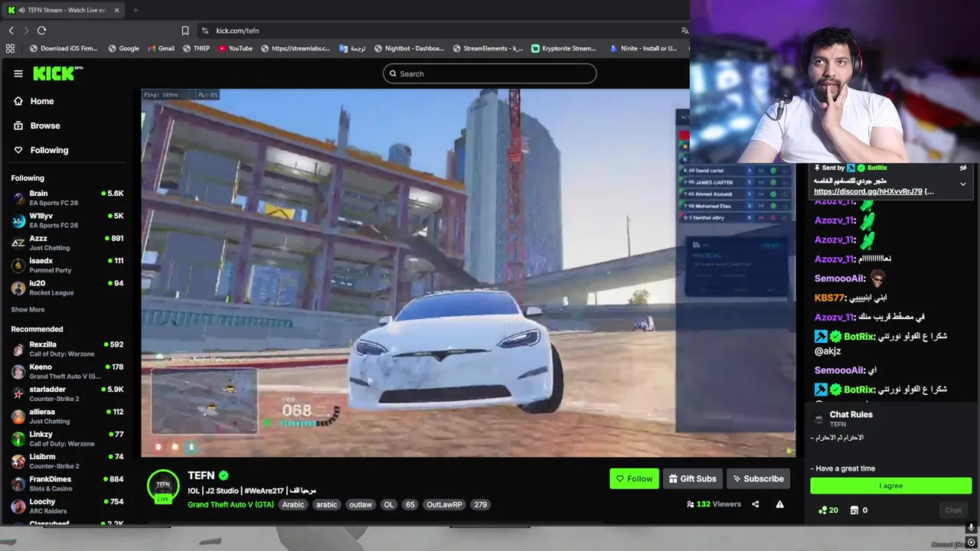Click the 132 Viewers count
Viewport: 980px width, 551px height.
(714, 504)
